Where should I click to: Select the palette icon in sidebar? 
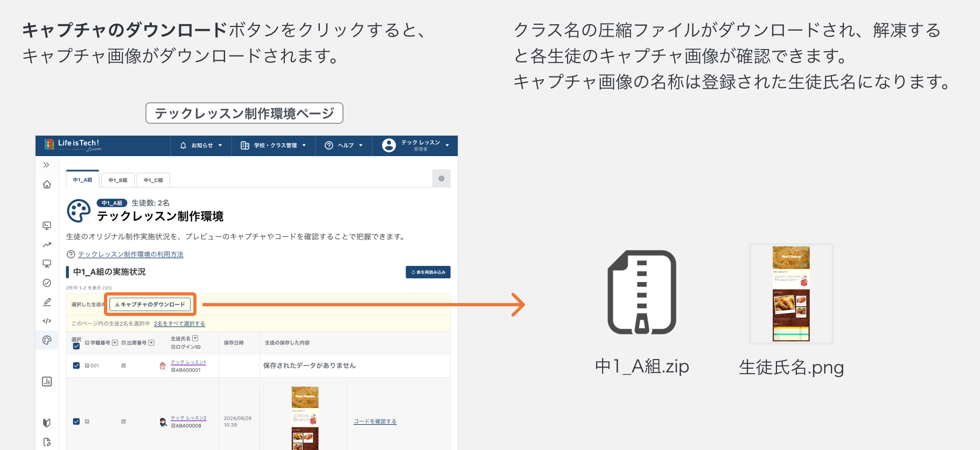point(47,340)
